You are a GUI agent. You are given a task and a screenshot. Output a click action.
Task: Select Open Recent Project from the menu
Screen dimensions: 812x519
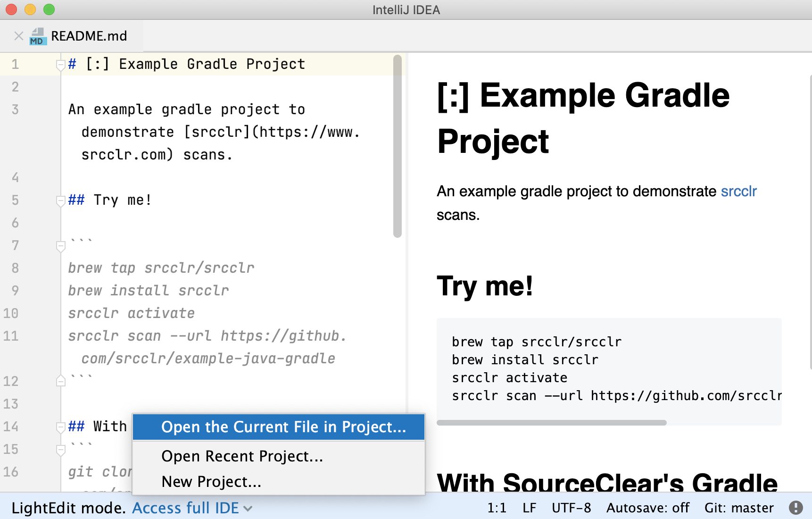pyautogui.click(x=242, y=456)
